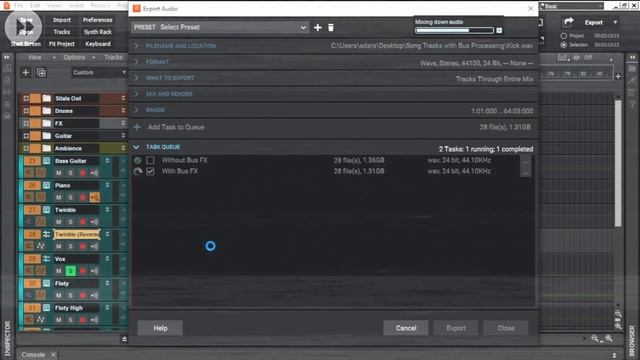Click the zoom in magnifier at bottom right
Screen dimensions: 640x360
coord(609,338)
